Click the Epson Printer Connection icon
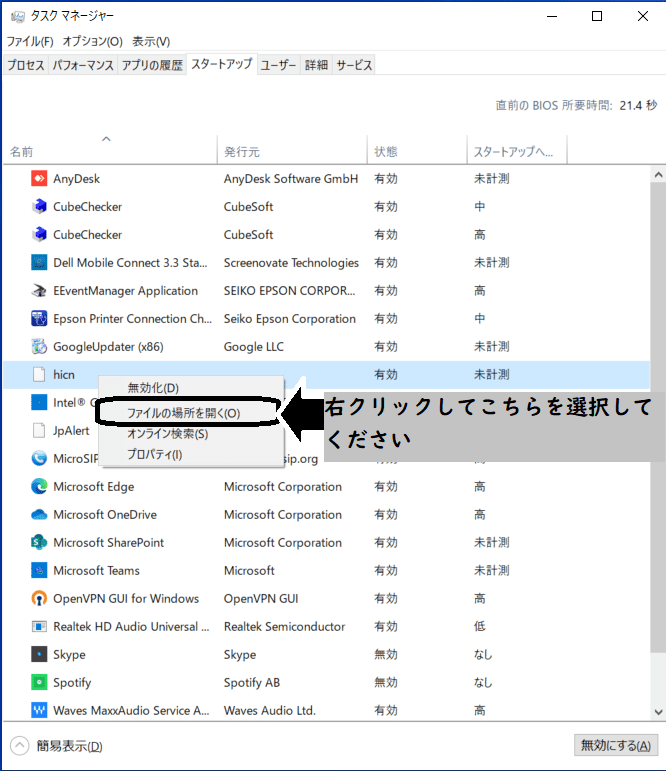Image resolution: width=666 pixels, height=771 pixels. pyautogui.click(x=39, y=319)
